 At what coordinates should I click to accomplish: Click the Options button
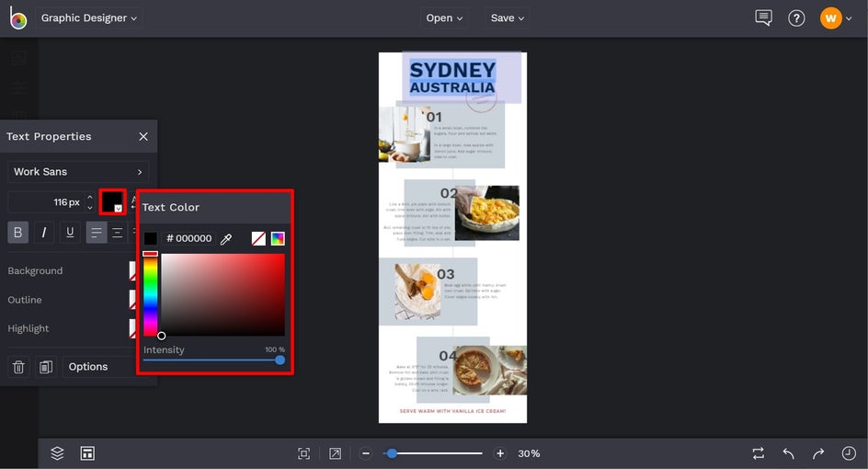[99, 367]
